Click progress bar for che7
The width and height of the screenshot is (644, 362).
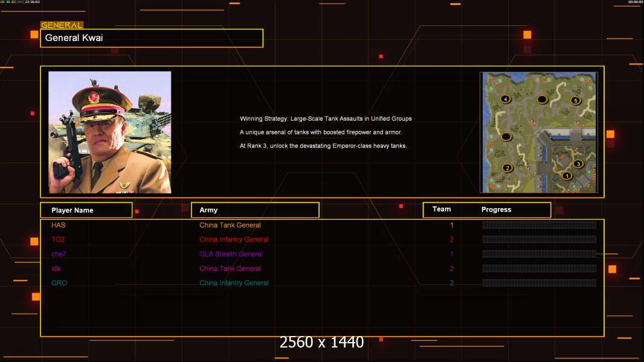(x=539, y=254)
